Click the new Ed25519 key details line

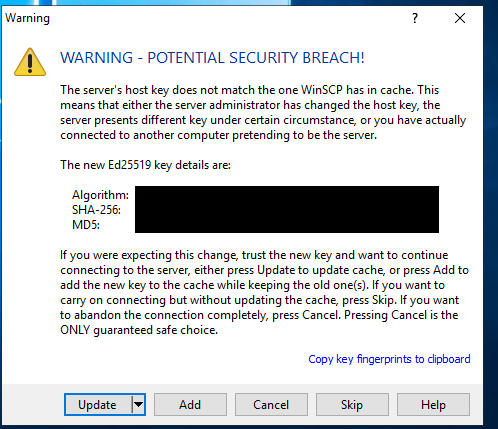coord(145,165)
